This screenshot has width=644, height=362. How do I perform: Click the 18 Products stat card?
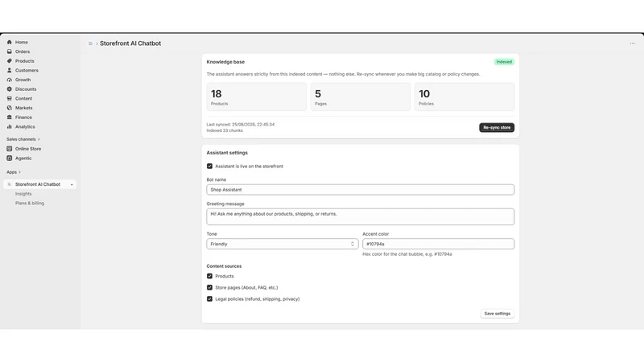coord(256,97)
